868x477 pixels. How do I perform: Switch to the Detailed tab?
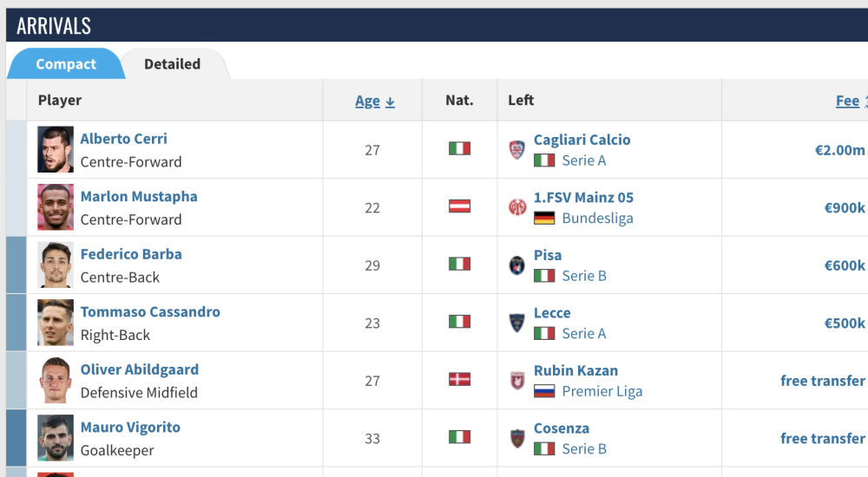(172, 64)
